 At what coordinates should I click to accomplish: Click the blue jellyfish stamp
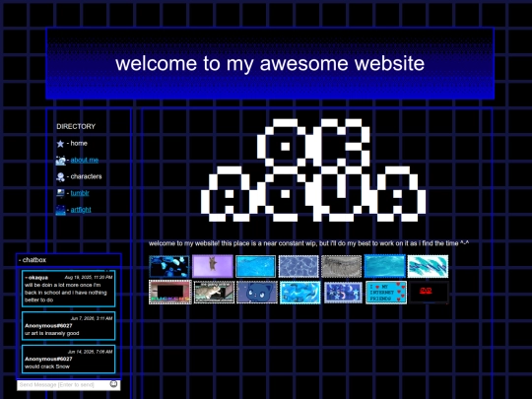(169, 266)
